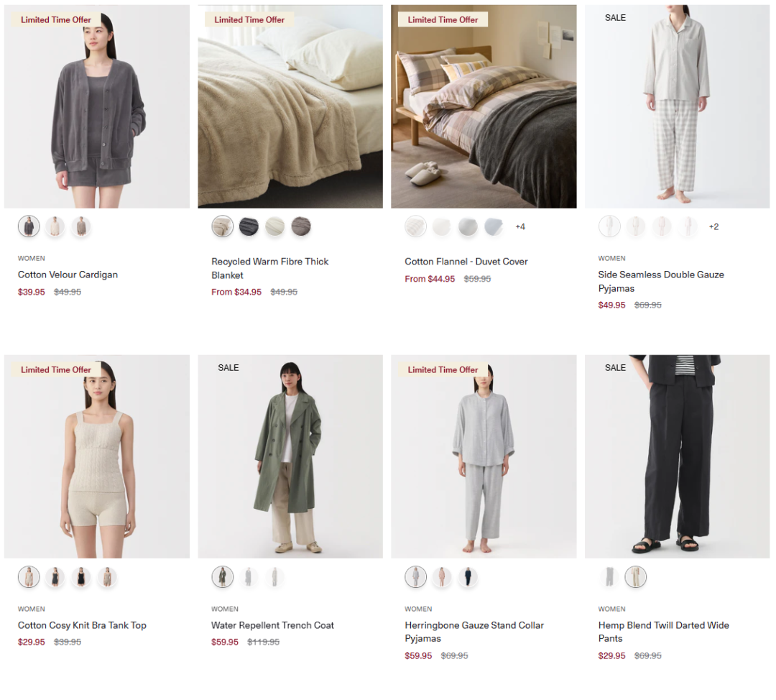The width and height of the screenshot is (776, 700).
Task: Open the Cotton Velour Cardigan product title
Action: (68, 275)
